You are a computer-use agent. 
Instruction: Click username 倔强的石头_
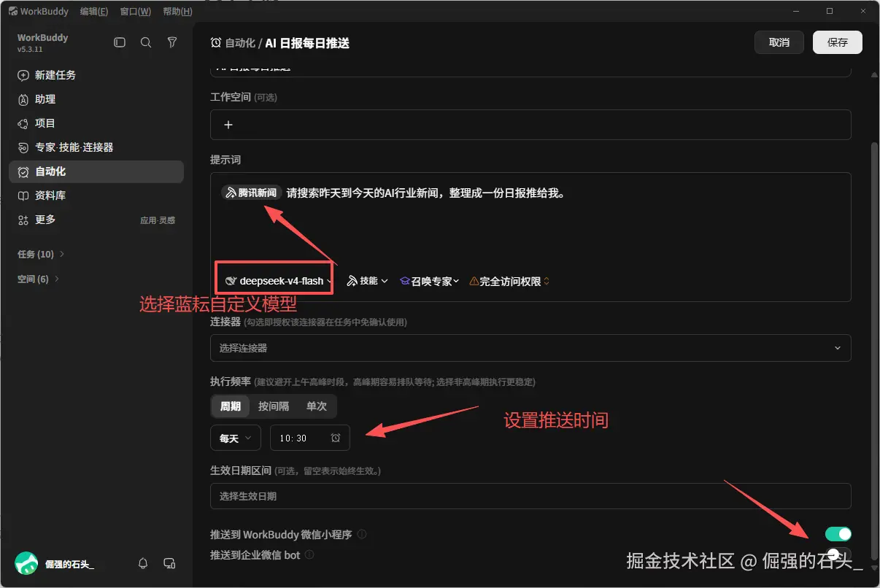click(x=69, y=564)
